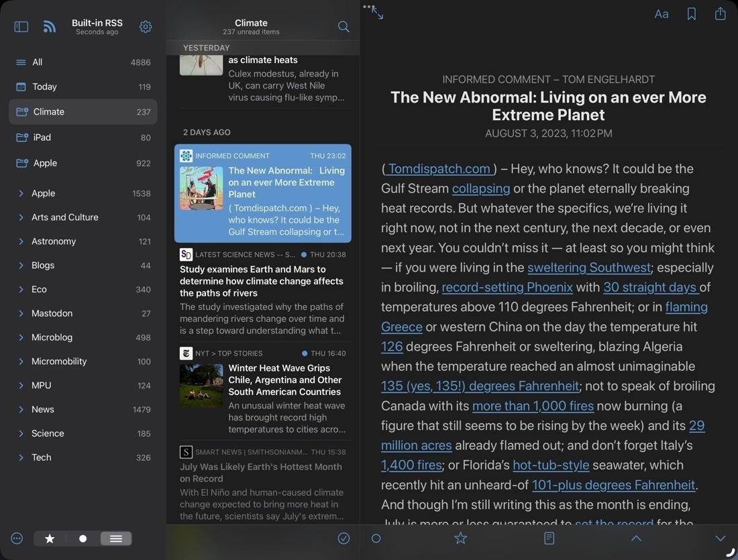Open the article text summary icon
Viewport: 738px width, 560px height.
[549, 538]
